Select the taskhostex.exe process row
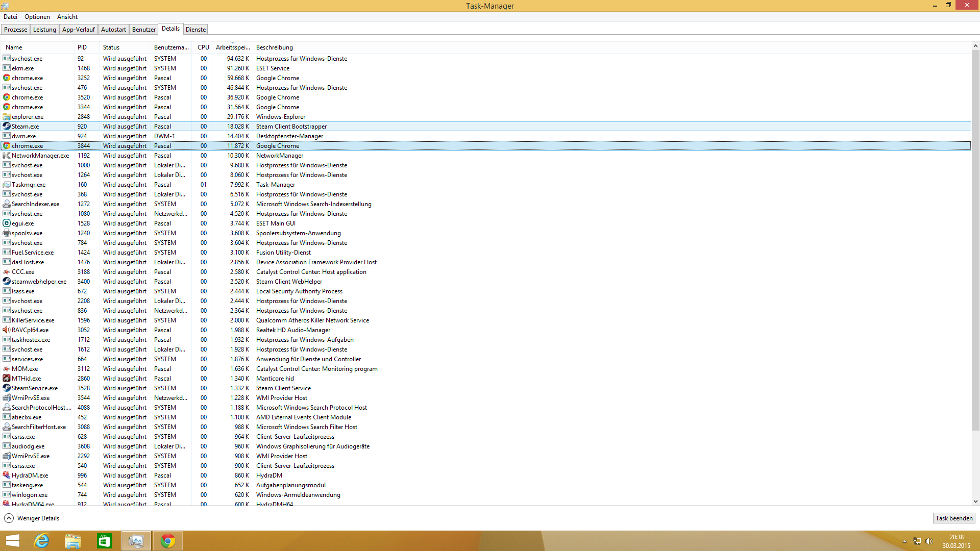 pyautogui.click(x=486, y=339)
